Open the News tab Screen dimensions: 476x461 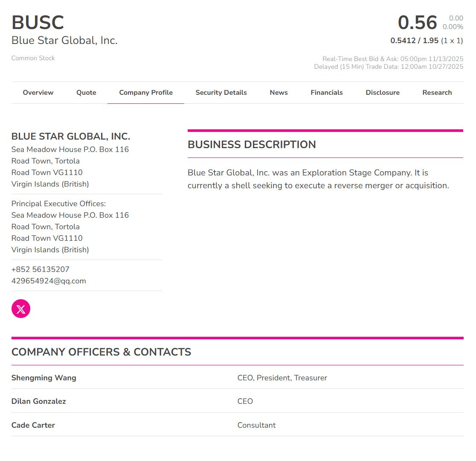[x=279, y=93]
